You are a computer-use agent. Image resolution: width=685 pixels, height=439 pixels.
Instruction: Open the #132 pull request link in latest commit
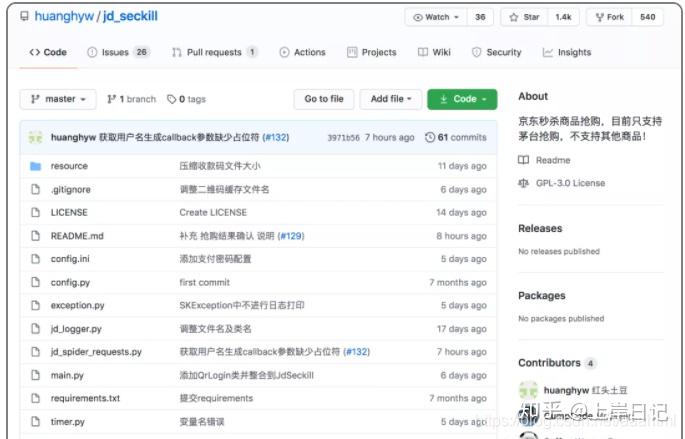[276, 137]
